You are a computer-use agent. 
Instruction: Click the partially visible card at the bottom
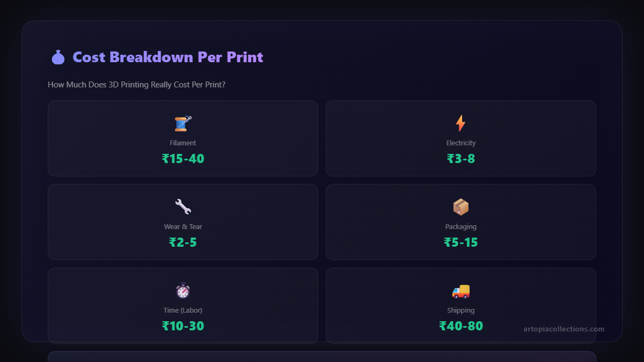(x=322, y=358)
